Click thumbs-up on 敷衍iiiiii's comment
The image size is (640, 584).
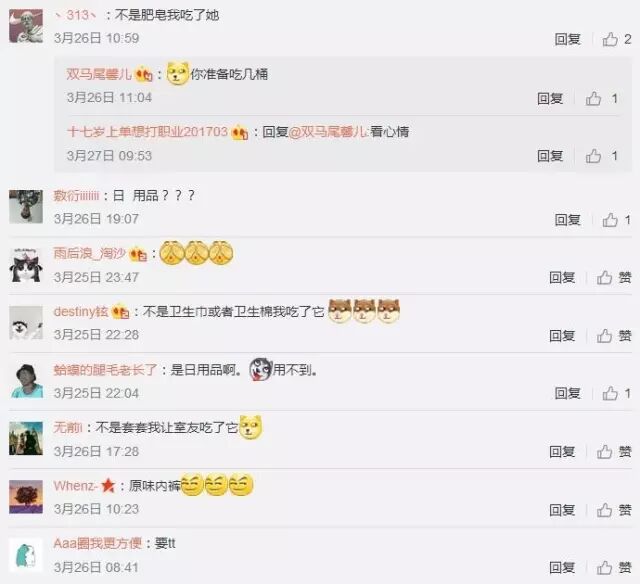(x=610, y=220)
